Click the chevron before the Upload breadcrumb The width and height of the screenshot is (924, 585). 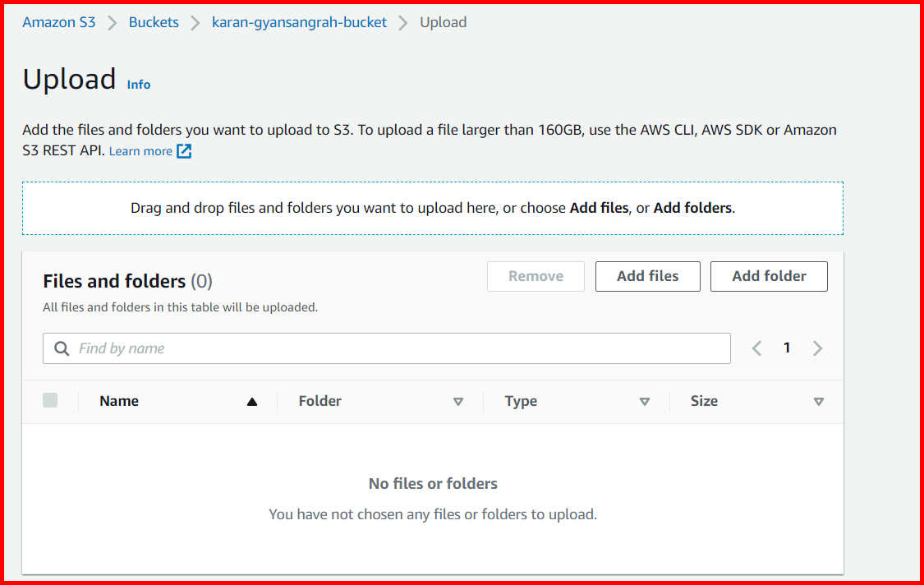[x=402, y=22]
